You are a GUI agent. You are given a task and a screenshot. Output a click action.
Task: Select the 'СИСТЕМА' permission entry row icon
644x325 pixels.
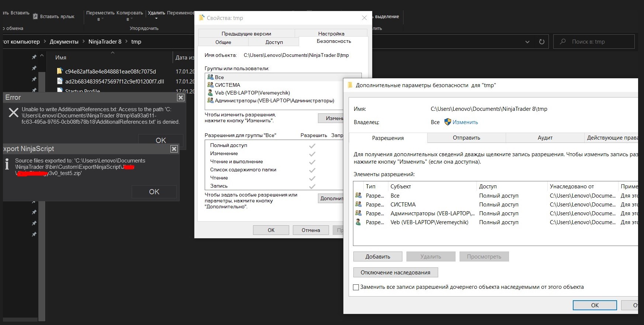tap(358, 204)
